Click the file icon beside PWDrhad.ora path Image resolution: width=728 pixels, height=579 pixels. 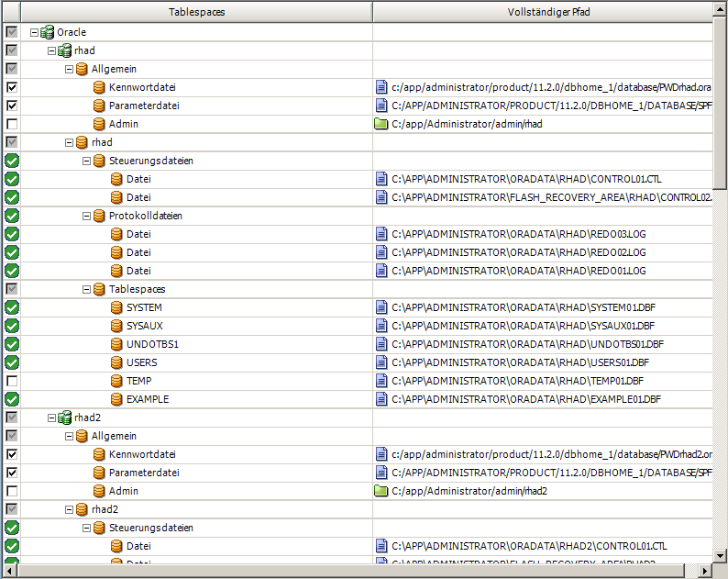[381, 87]
